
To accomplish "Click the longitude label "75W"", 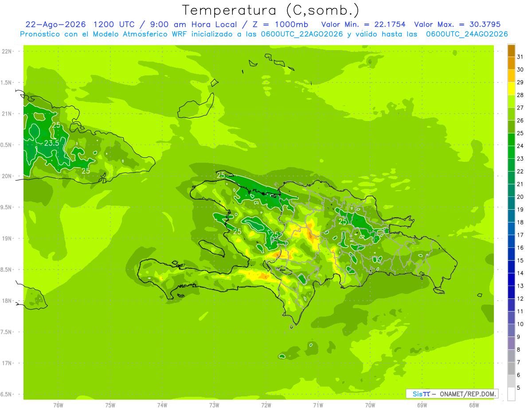I will tap(110, 405).
